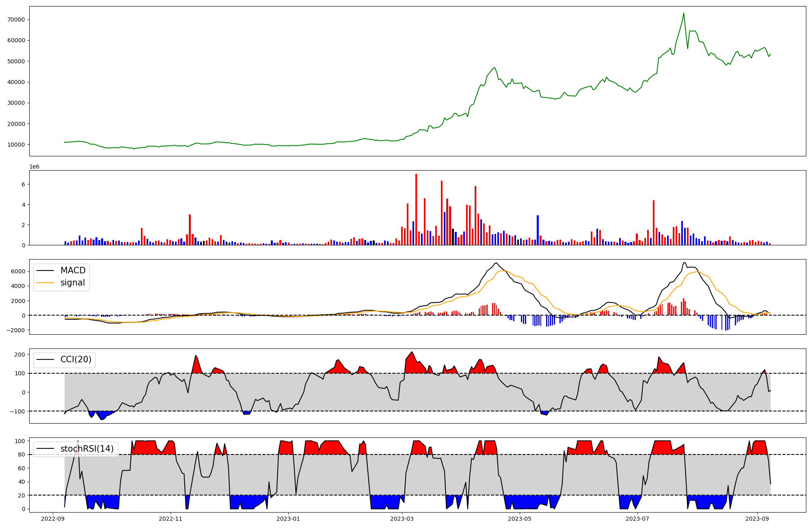812x528 pixels.
Task: Click the 80 label on stochRSI axis
Action: [22, 455]
